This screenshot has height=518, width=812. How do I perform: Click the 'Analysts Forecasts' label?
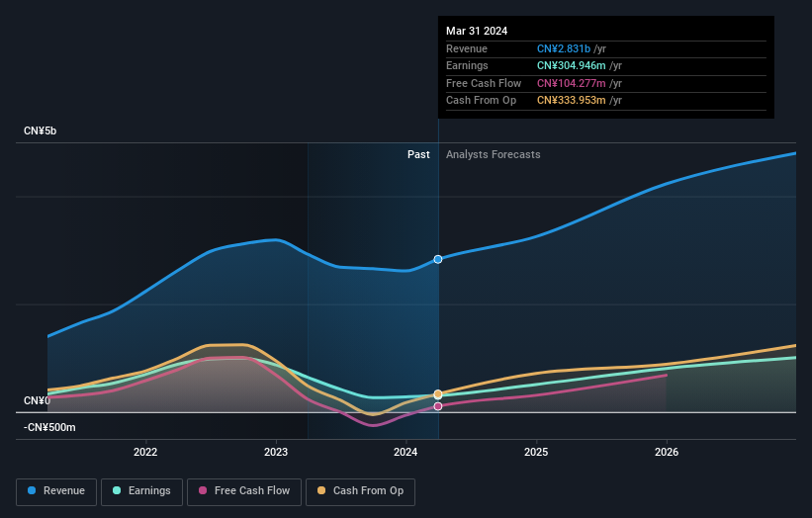point(493,155)
